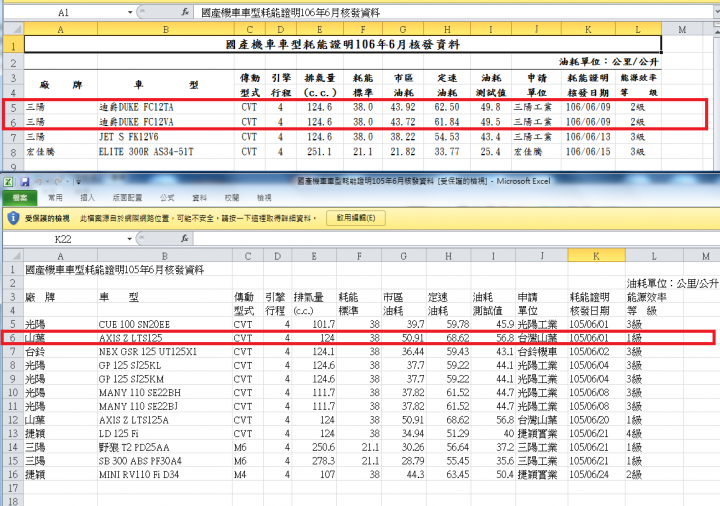The height and width of the screenshot is (506, 720).
Task: Select highlighted column K header in lower sheet
Action: click(596, 256)
